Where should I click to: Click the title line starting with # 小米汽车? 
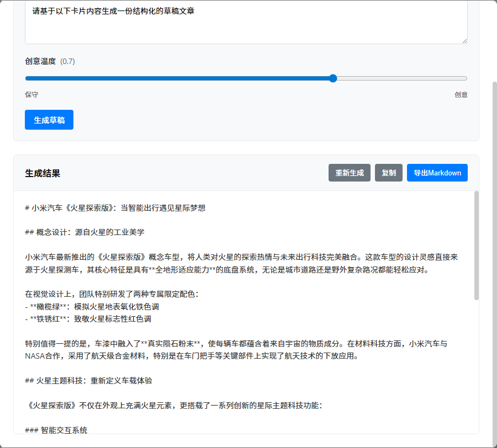[115, 208]
